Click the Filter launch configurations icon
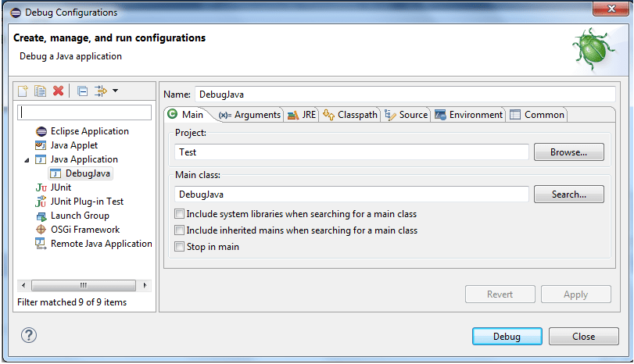The width and height of the screenshot is (634, 364). pyautogui.click(x=100, y=91)
